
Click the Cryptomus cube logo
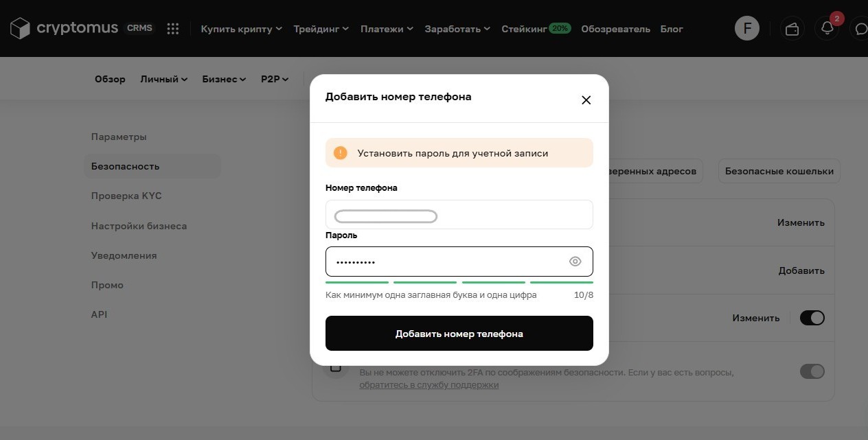(20, 28)
